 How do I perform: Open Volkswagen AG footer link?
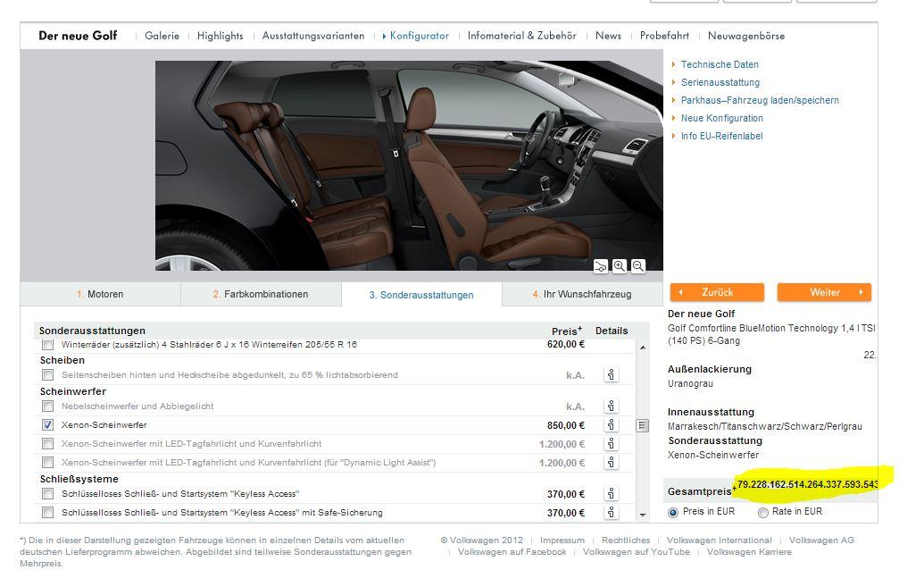tap(821, 541)
